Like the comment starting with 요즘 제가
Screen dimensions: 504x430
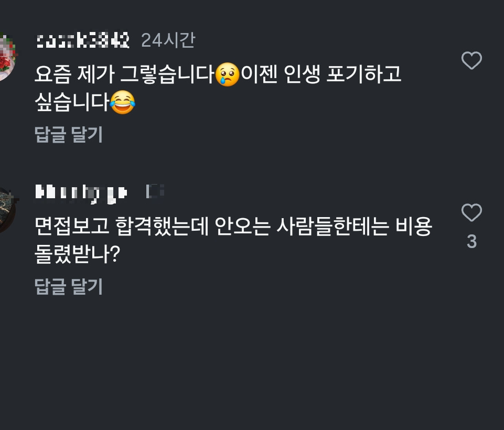pyautogui.click(x=471, y=61)
